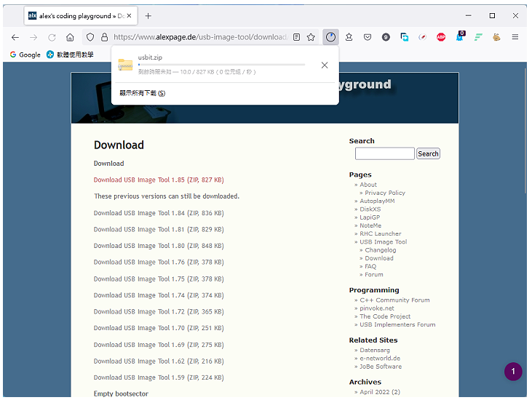This screenshot has width=532, height=400.
Task: Visit USB Implementers Forum link
Action: click(397, 324)
